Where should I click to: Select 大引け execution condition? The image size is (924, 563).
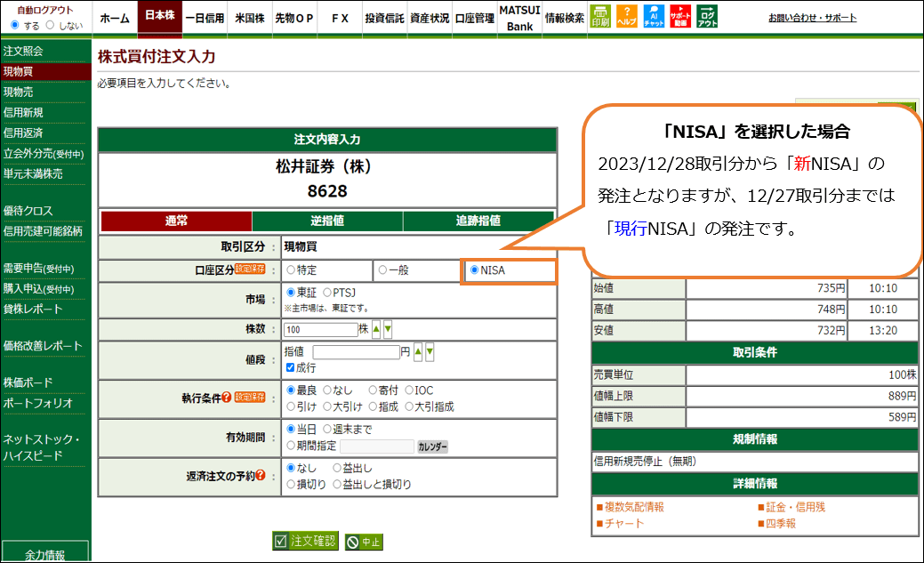pyautogui.click(x=327, y=406)
